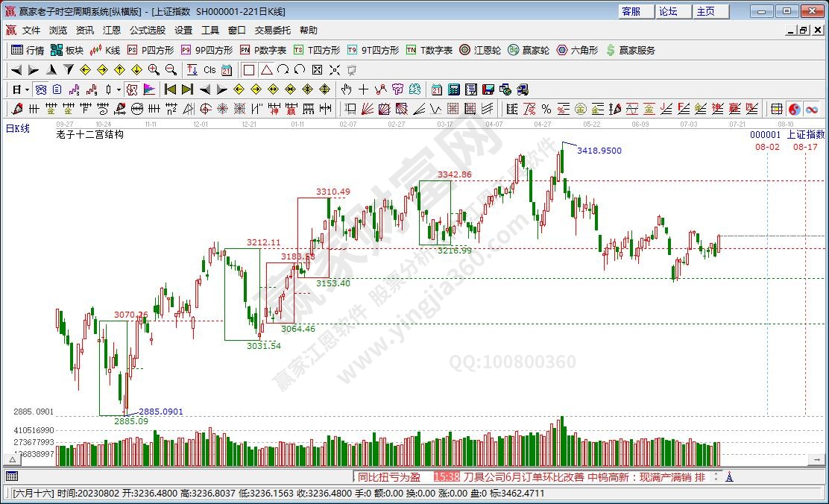
Task: Toggle the yin-yang Taiji icon
Action: [x=794, y=109]
